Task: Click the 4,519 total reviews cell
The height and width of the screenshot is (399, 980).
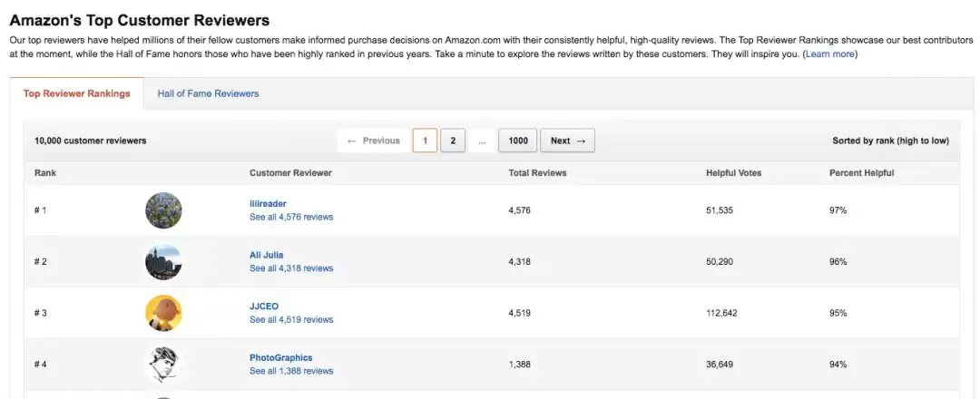Action: coord(519,313)
